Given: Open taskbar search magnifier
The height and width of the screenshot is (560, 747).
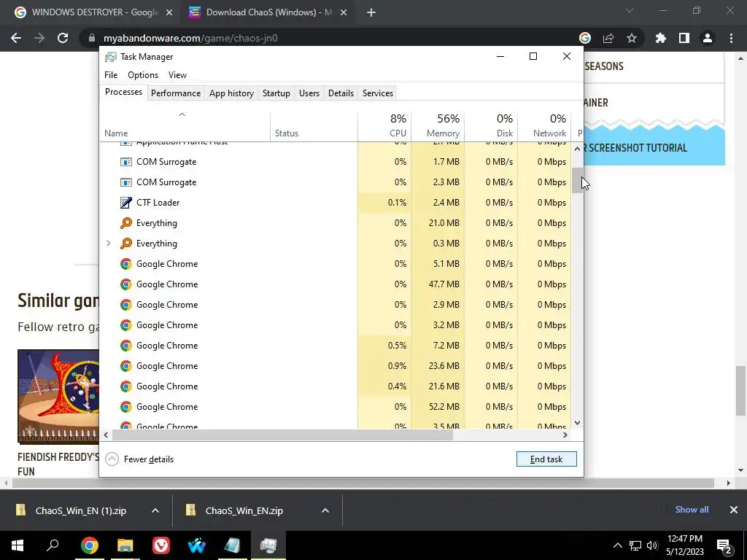Looking at the screenshot, I should (53, 545).
